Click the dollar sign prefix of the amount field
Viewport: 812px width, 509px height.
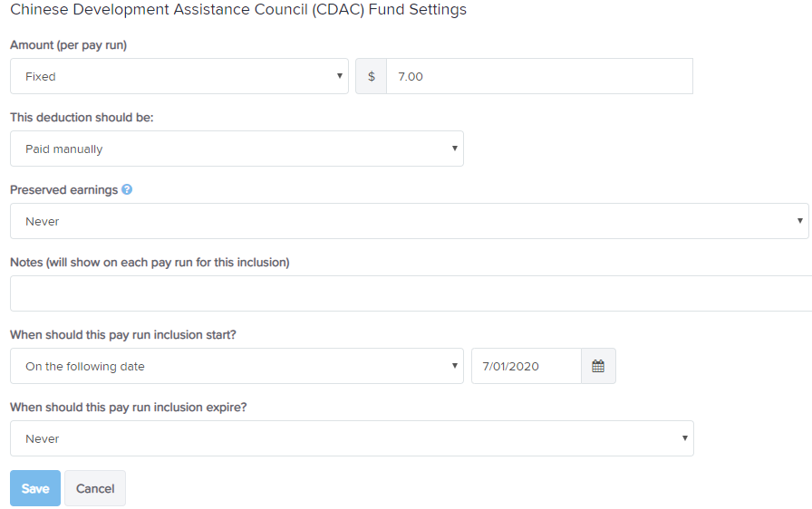[x=372, y=77]
